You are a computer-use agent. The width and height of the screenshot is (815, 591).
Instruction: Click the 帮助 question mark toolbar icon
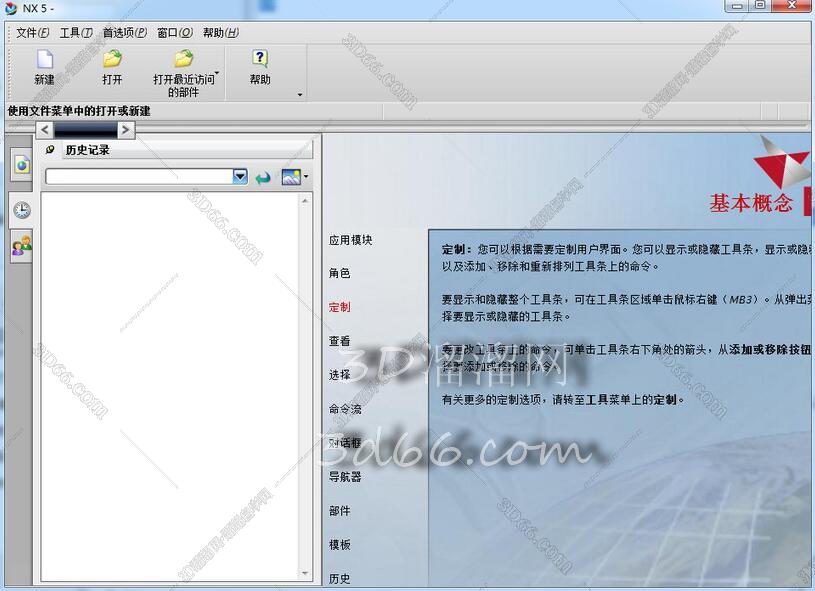pyautogui.click(x=260, y=59)
